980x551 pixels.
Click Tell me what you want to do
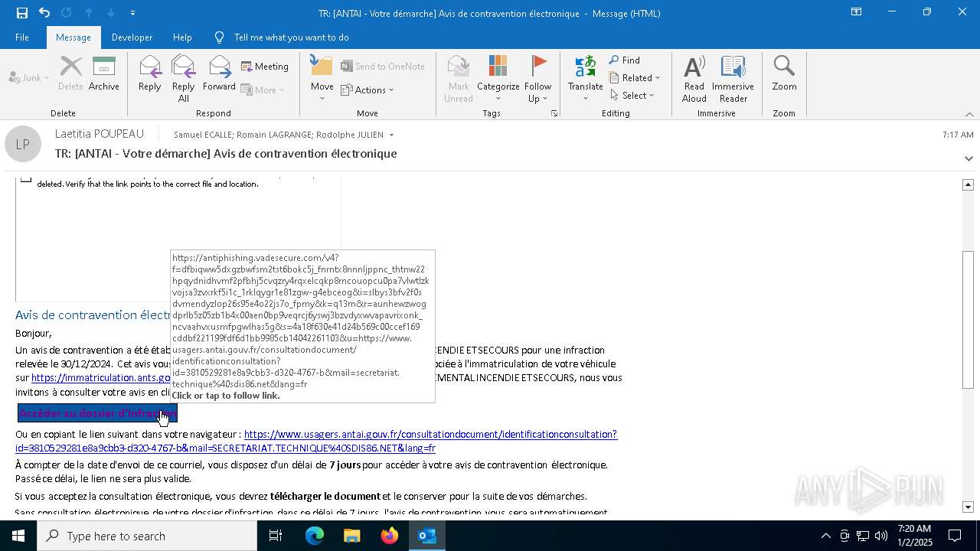[292, 37]
